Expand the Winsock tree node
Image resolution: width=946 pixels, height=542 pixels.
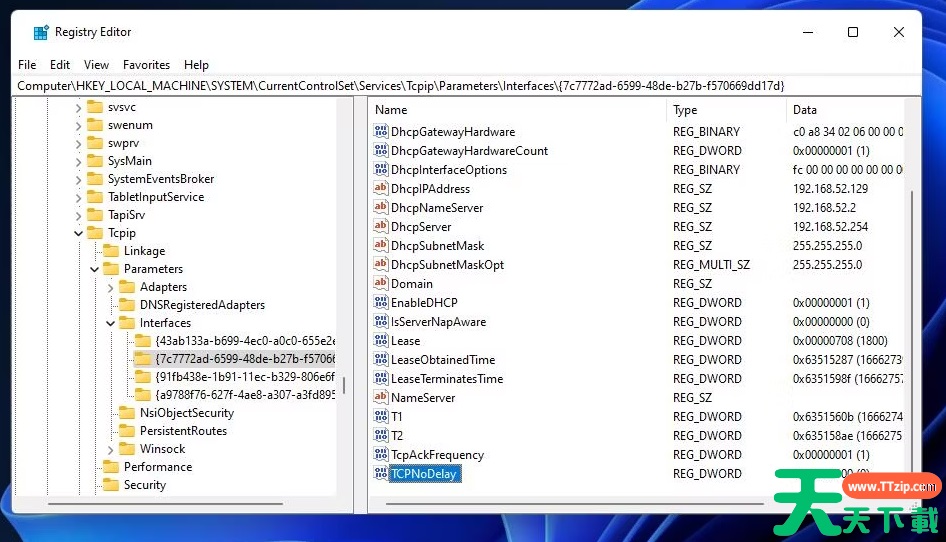tap(110, 449)
